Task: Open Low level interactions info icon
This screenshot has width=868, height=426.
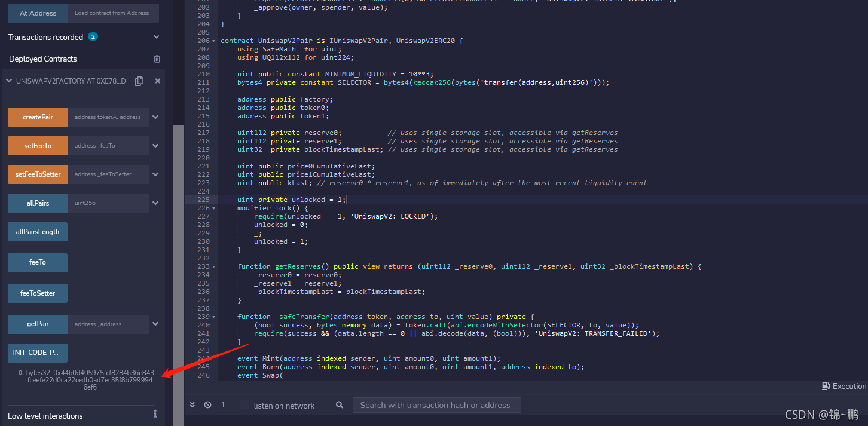Action: click(x=155, y=413)
